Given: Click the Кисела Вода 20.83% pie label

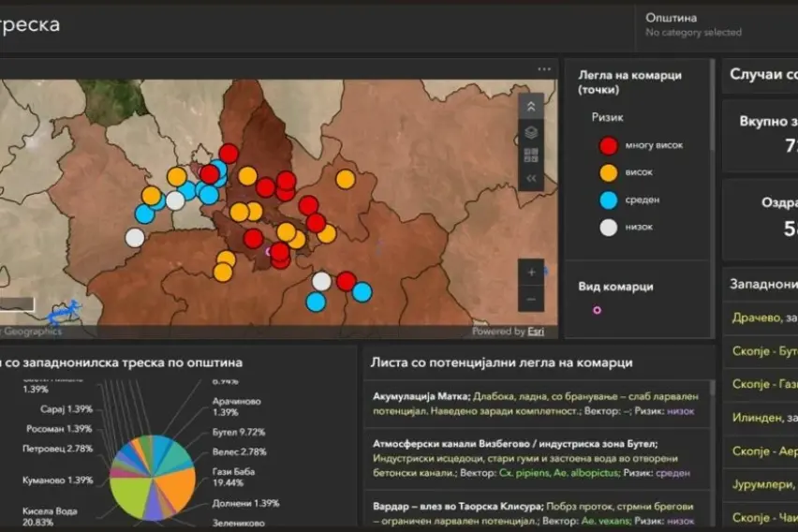Looking at the screenshot, I should [x=50, y=517].
